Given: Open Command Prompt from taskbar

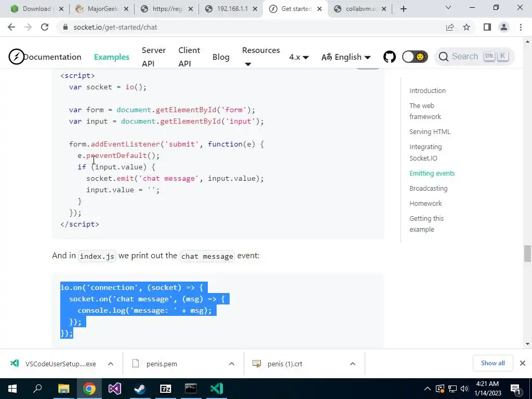Looking at the screenshot, I should pyautogui.click(x=191, y=389).
